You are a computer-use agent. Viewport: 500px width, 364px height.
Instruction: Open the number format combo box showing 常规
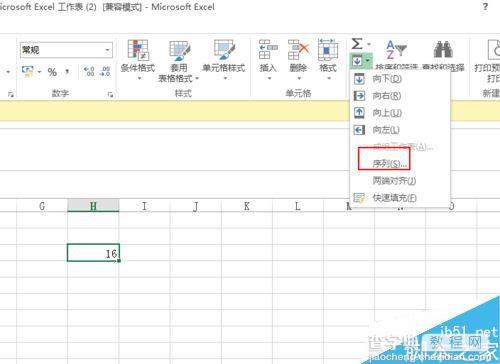[66, 50]
